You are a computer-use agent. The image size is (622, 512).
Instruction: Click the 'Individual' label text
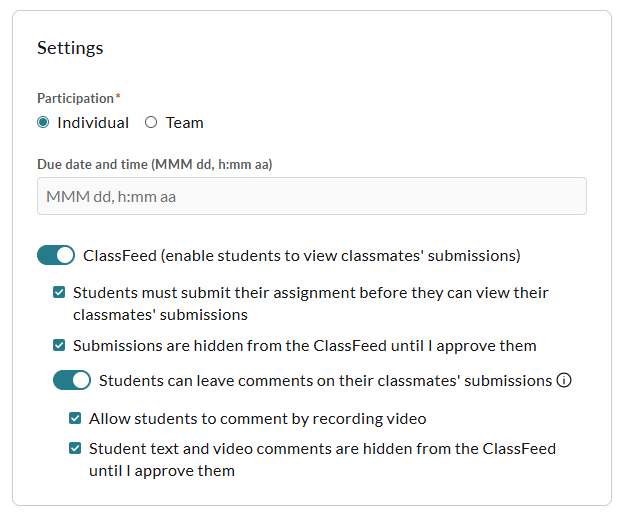coord(93,123)
